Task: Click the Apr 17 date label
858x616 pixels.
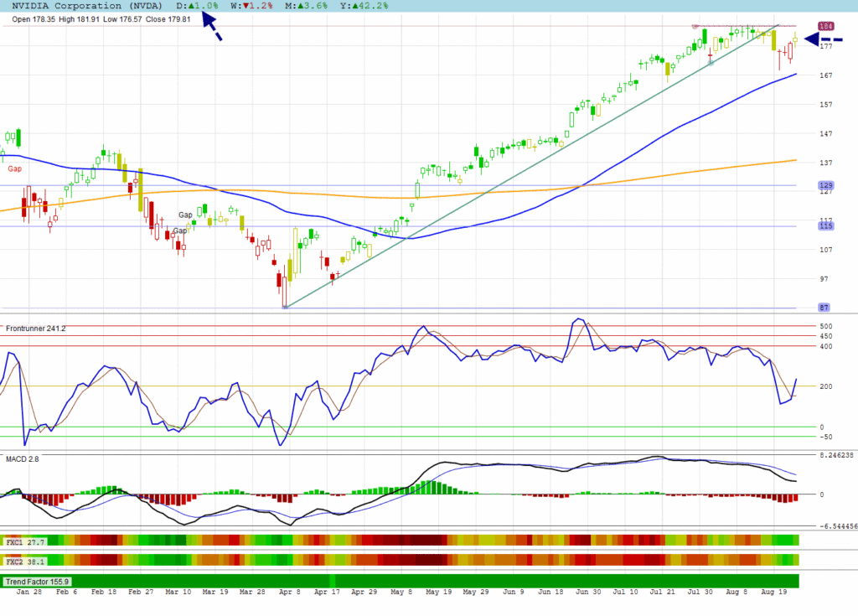Action: point(328,592)
